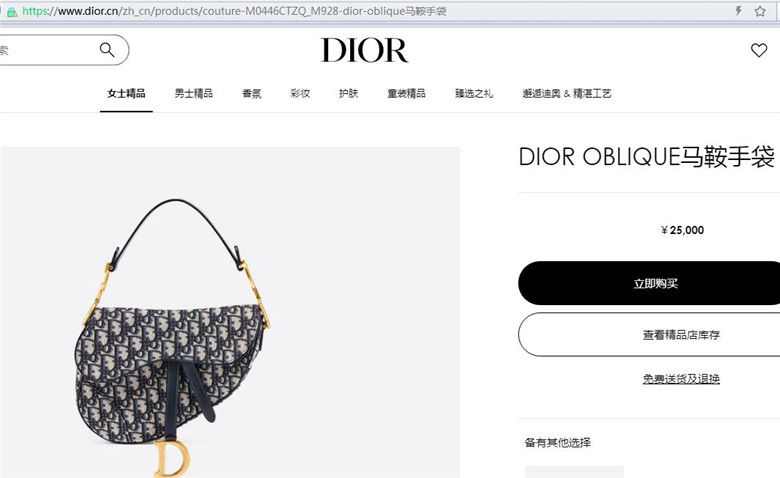
Task: Open the 香氛 menu
Action: click(x=252, y=94)
